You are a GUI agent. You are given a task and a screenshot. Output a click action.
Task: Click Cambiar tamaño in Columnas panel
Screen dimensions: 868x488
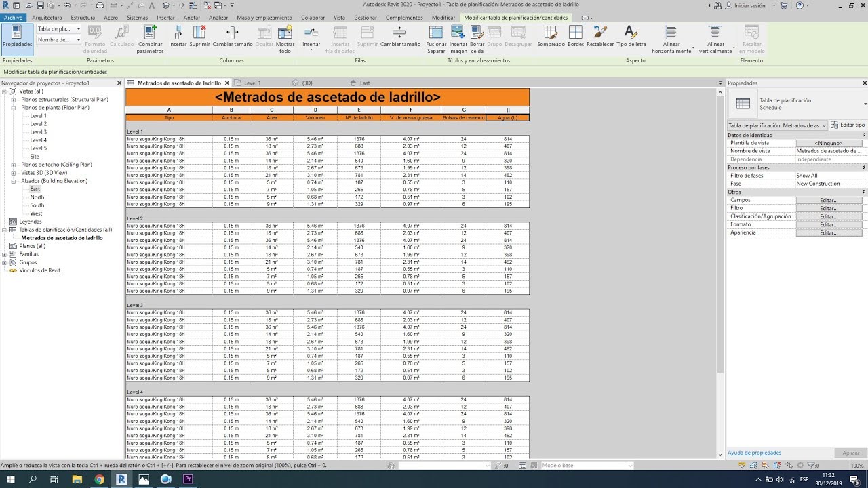(x=232, y=37)
